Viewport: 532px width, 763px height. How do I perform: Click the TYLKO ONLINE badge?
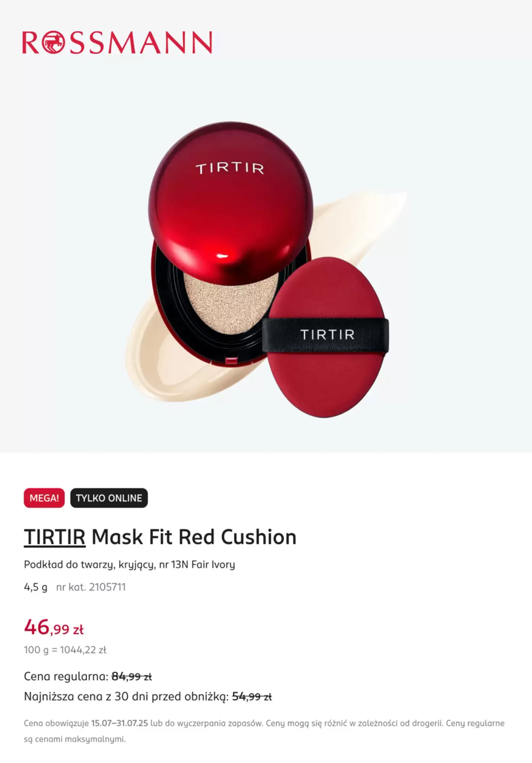coord(109,498)
